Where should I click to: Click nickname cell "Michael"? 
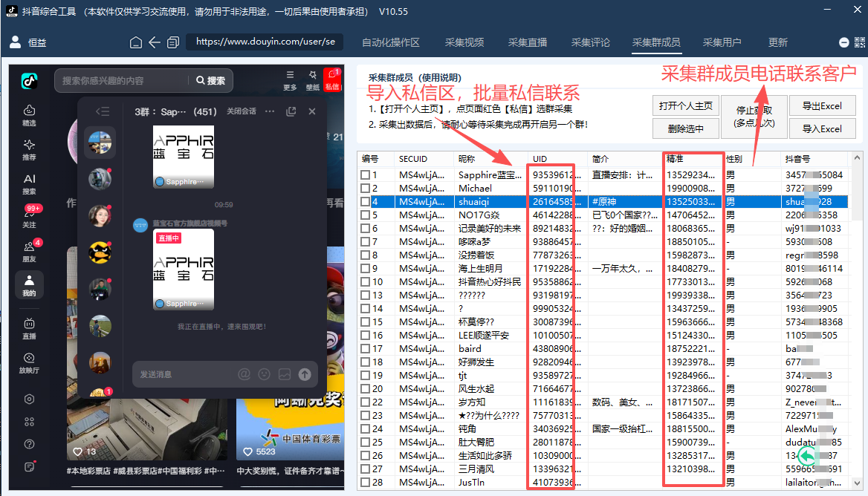point(475,188)
